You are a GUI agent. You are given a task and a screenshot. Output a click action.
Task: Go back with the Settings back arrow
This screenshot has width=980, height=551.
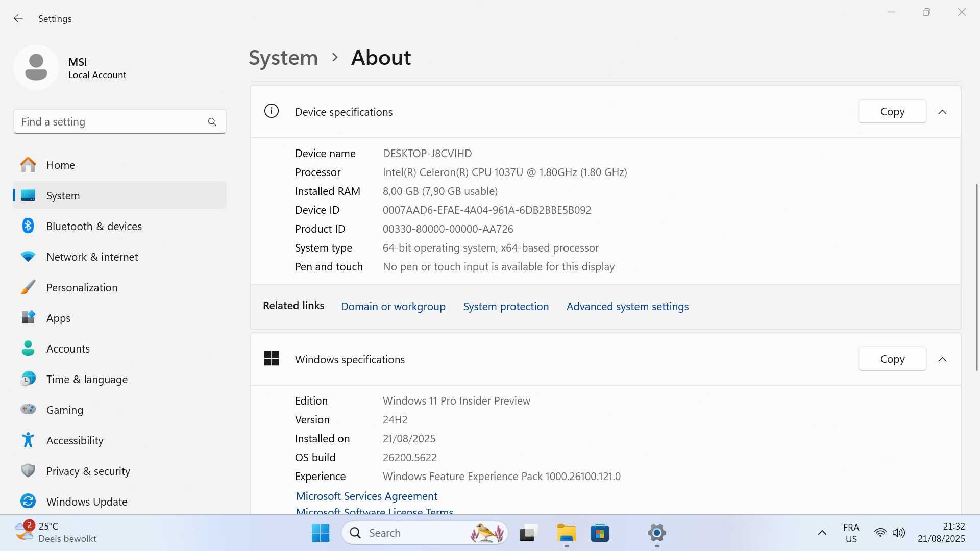tap(18, 18)
